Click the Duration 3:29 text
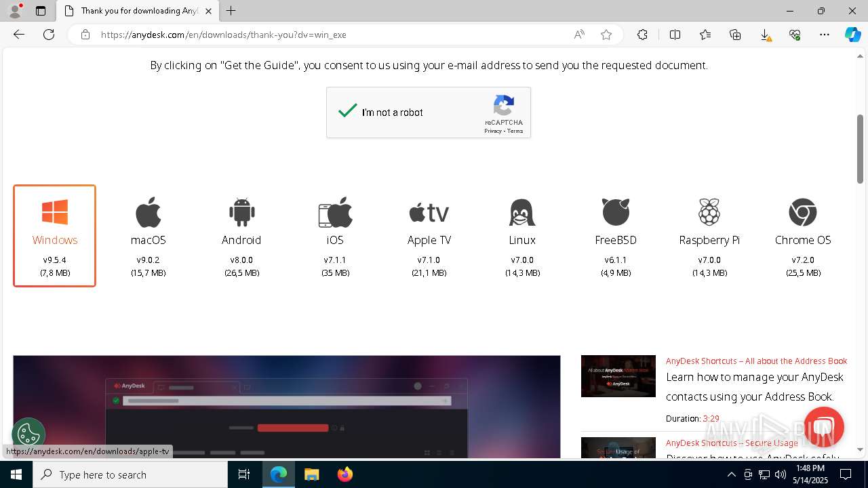868x488 pixels. [x=692, y=419]
